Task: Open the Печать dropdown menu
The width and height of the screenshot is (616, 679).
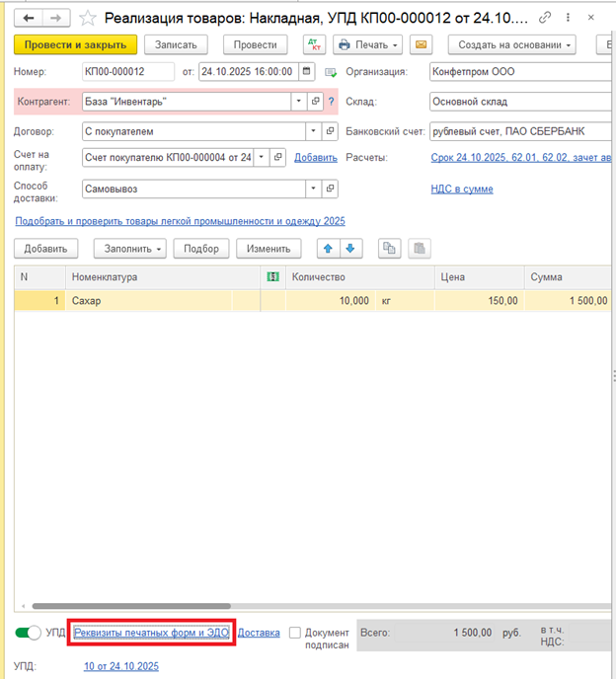Action: [x=367, y=44]
